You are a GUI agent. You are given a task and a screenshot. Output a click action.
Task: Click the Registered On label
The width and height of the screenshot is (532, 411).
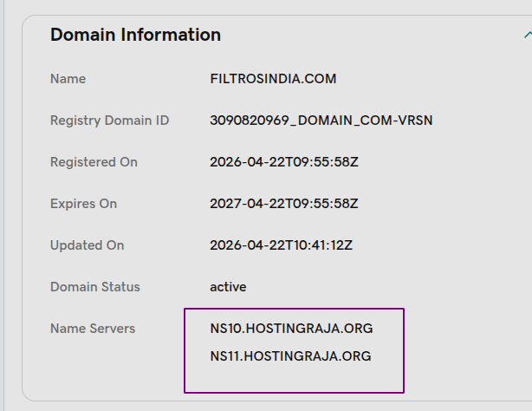pos(94,162)
